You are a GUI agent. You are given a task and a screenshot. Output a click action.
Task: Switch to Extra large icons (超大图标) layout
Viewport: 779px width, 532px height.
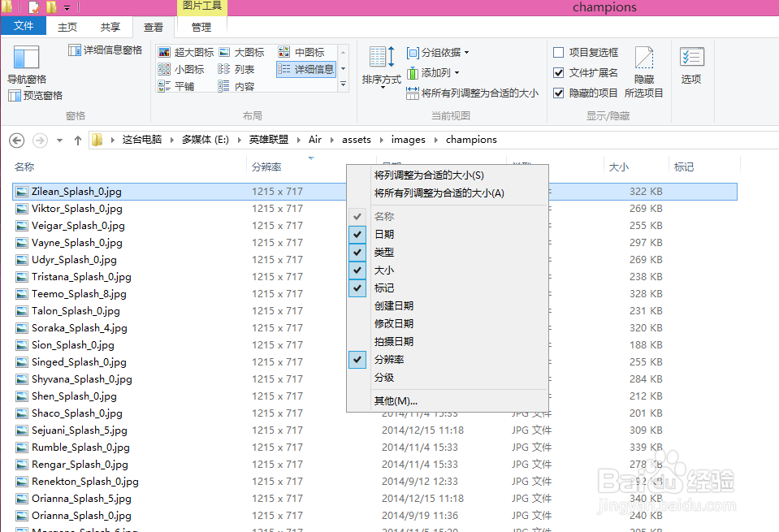(186, 52)
